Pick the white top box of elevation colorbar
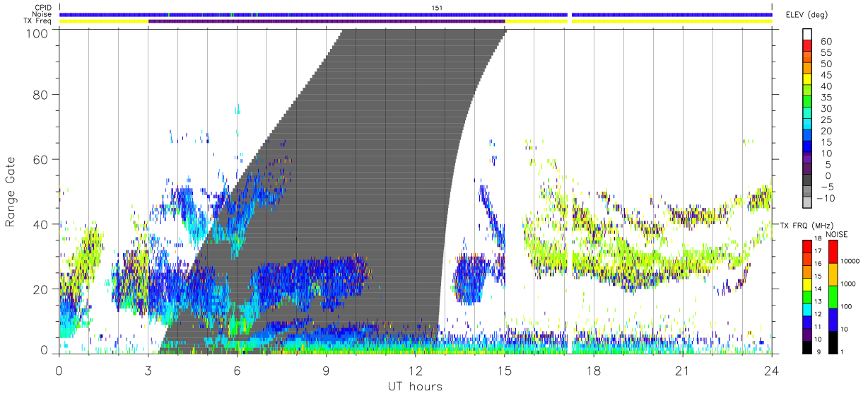Screen dimensions: 868x401 808,34
